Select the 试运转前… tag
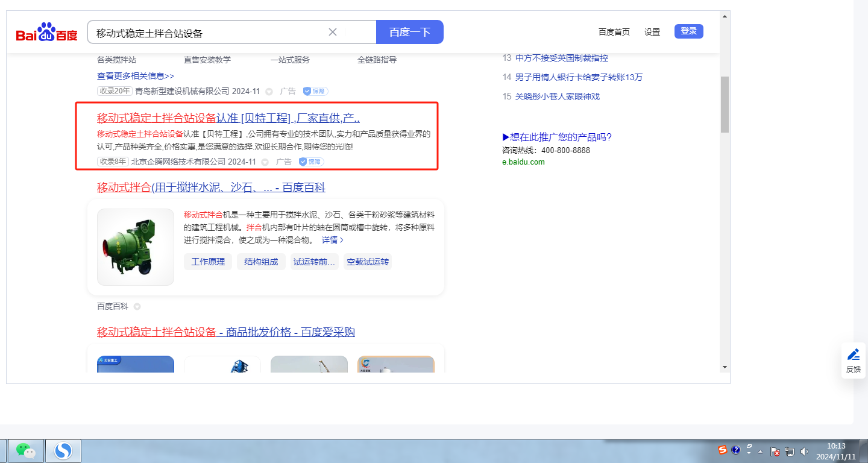 point(314,262)
